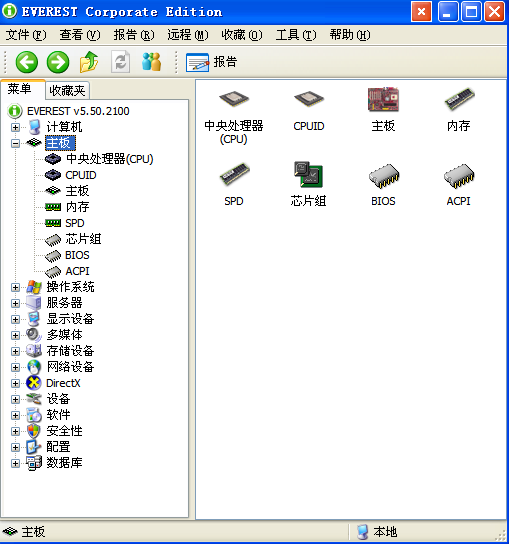
Task: Select 数据库 label in tree
Action: 65,463
